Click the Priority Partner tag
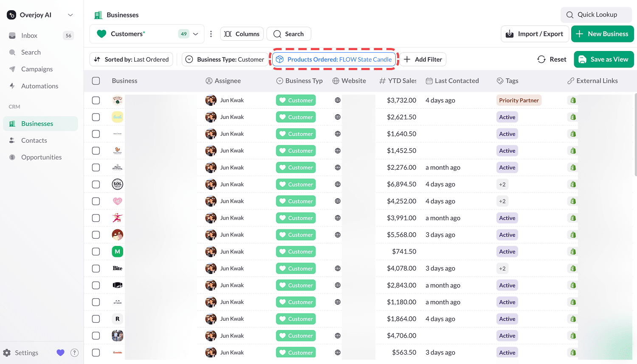This screenshot has height=364, width=637. click(x=519, y=100)
